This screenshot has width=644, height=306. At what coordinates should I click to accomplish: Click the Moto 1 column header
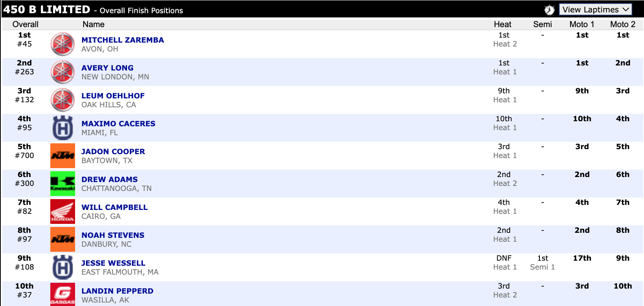582,24
